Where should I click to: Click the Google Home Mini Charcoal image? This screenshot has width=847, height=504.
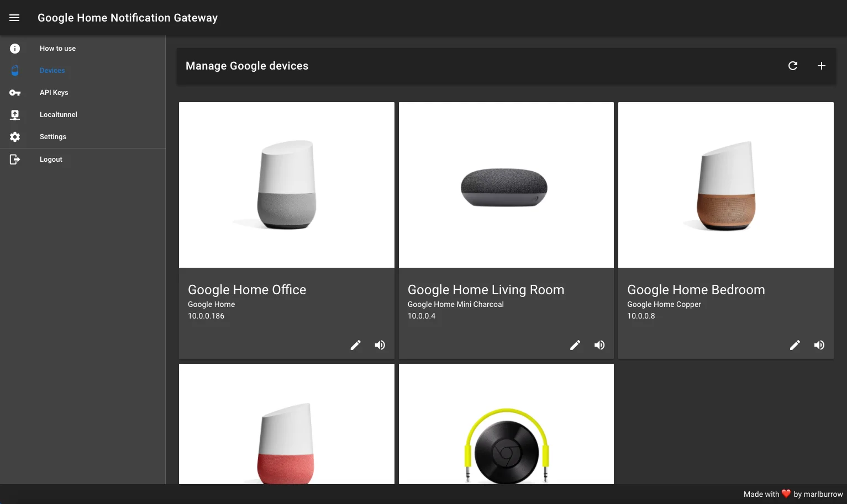[506, 185]
